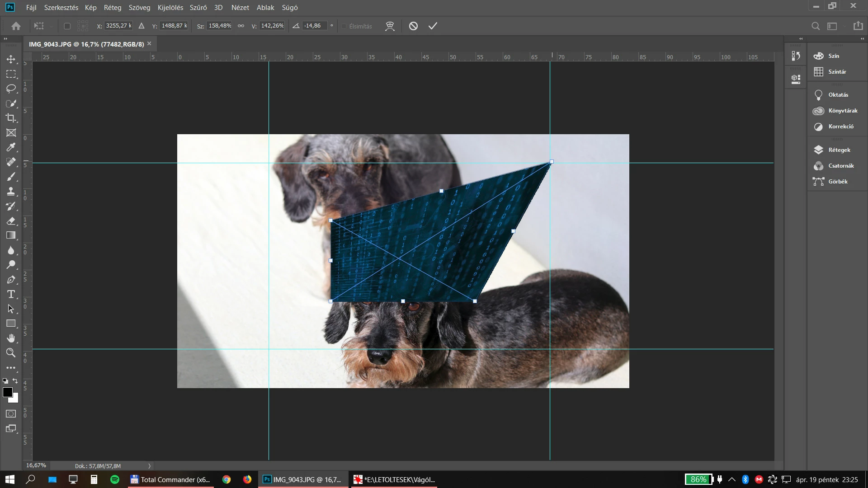Toggle the width-height link constraint
The width and height of the screenshot is (868, 488).
coord(241,26)
